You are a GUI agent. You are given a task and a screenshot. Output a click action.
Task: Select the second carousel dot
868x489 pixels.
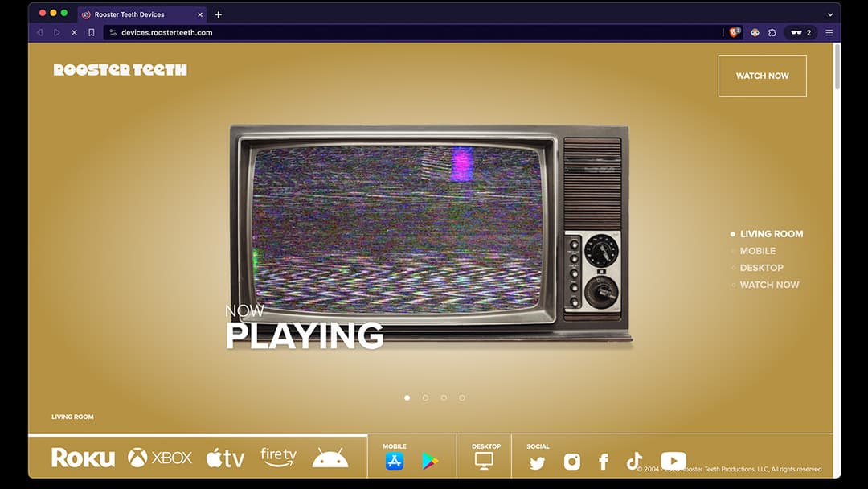pyautogui.click(x=425, y=397)
